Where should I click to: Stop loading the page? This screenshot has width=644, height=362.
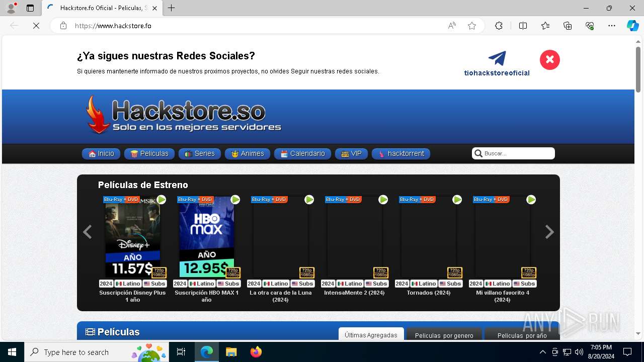(x=36, y=26)
